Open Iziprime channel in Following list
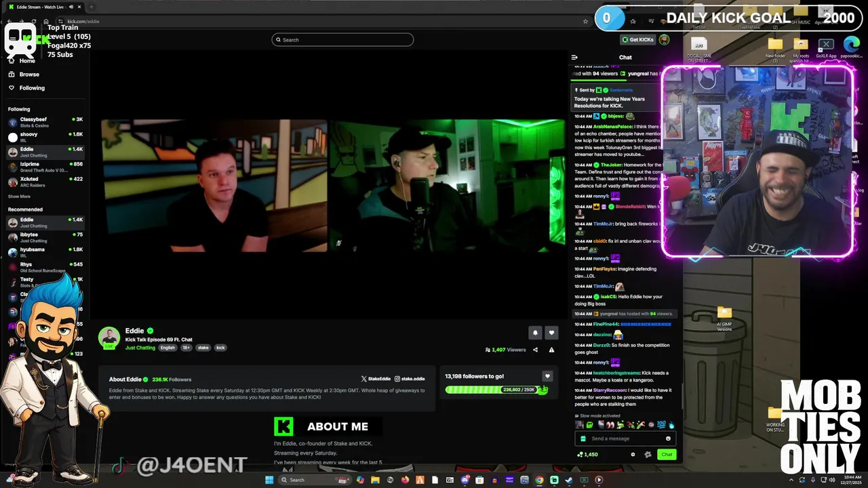This screenshot has width=868, height=488. coord(45,166)
